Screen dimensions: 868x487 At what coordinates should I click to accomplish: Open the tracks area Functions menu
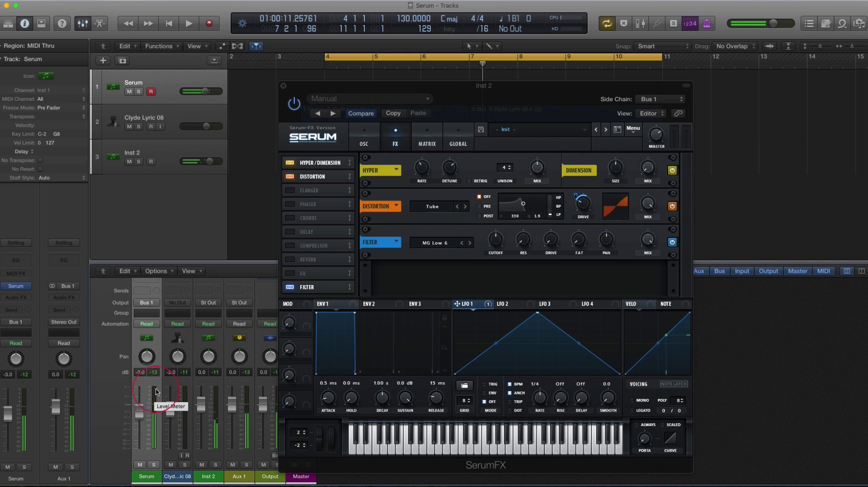(162, 46)
